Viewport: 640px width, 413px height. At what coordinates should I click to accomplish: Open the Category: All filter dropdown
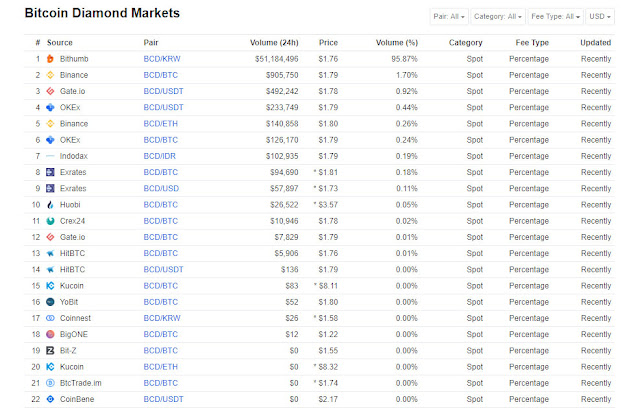pyautogui.click(x=498, y=17)
